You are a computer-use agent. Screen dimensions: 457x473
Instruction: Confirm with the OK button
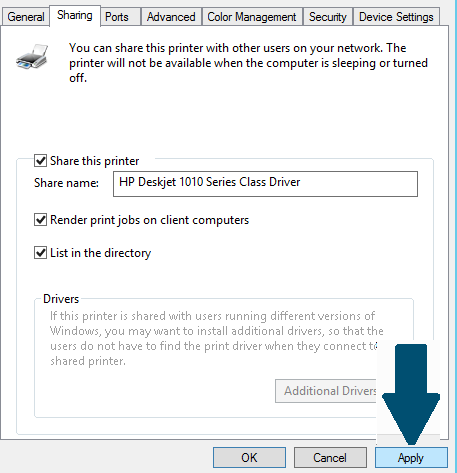coord(249,458)
